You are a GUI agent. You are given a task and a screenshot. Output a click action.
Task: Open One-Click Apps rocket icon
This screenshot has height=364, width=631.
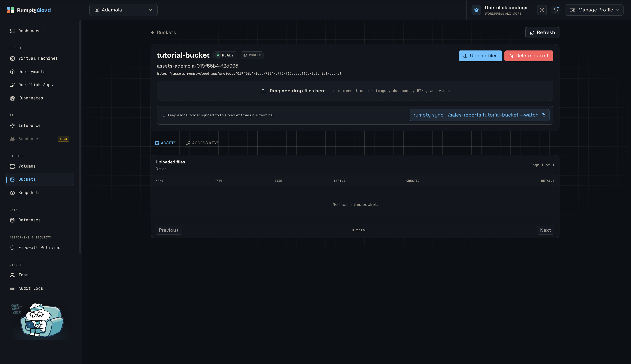pos(12,85)
